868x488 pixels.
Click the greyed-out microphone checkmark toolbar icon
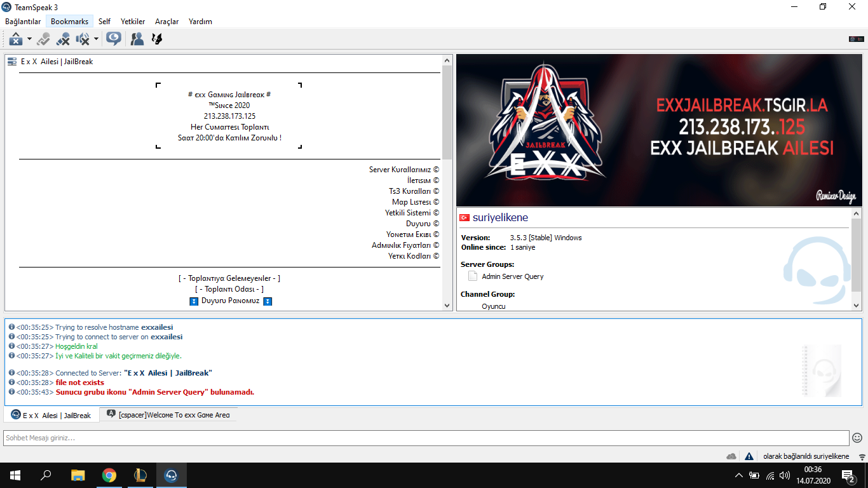pyautogui.click(x=43, y=39)
